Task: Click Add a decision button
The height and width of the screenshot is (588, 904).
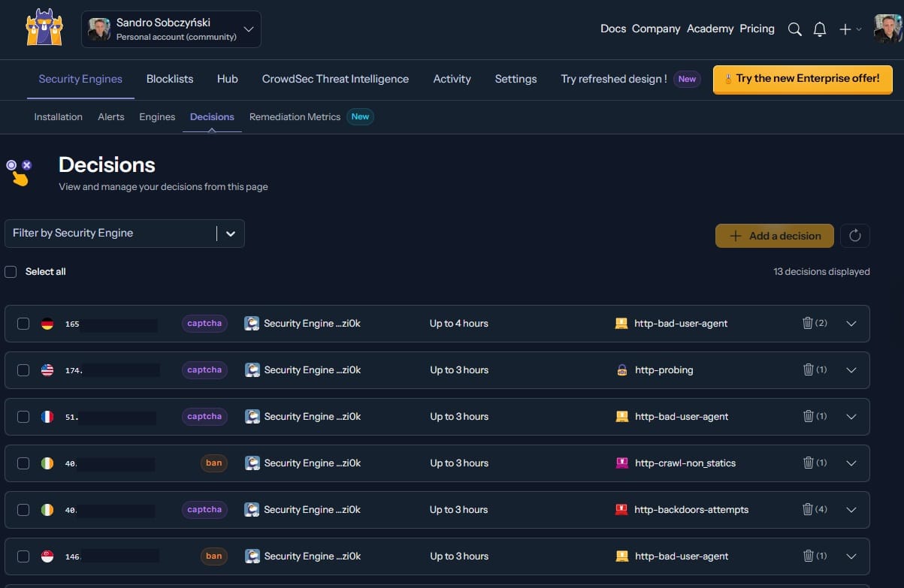Action: [775, 236]
